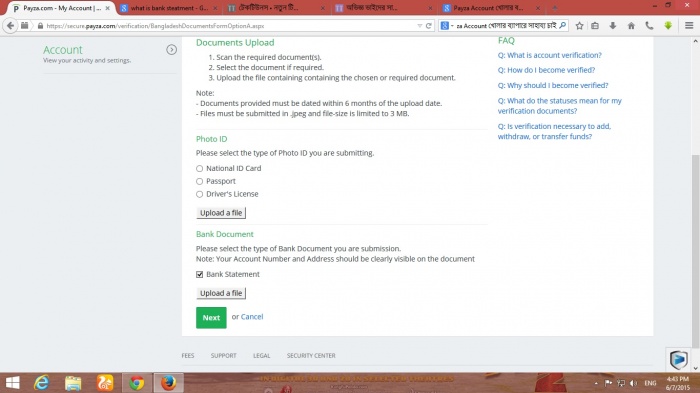Click the network tray icon
700x393 pixels.
click(x=621, y=383)
